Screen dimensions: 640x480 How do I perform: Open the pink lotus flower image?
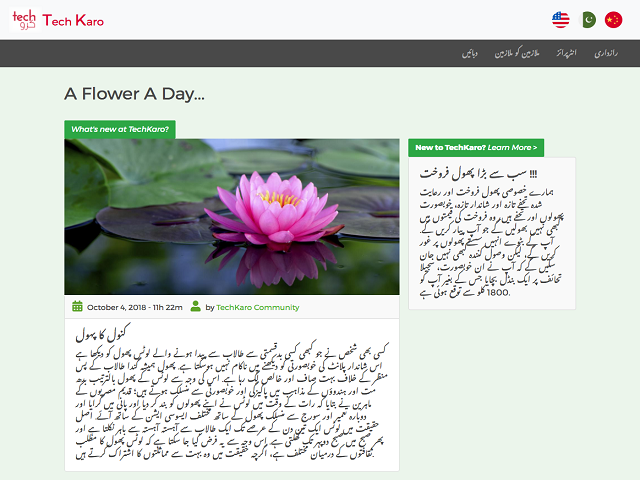[x=232, y=217]
